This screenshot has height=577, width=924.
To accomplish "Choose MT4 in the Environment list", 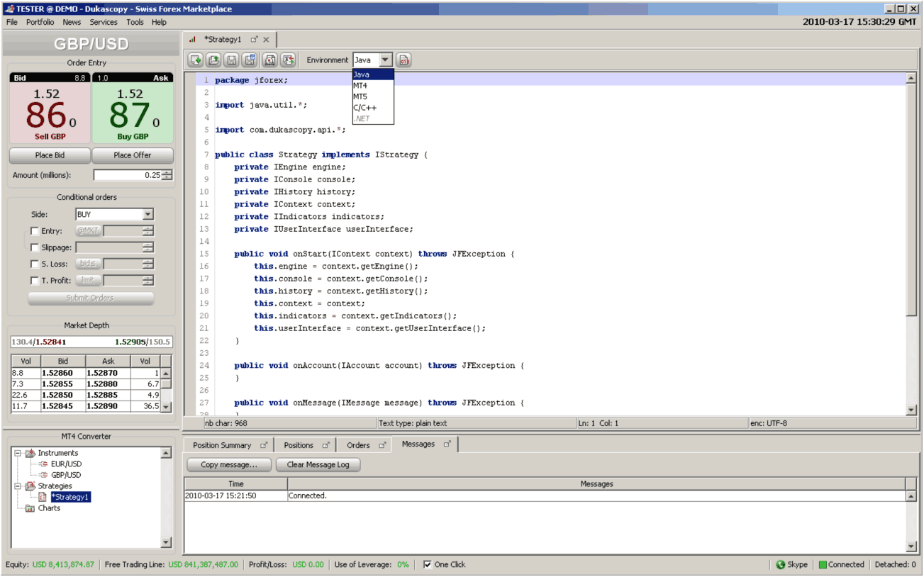I will 373,85.
